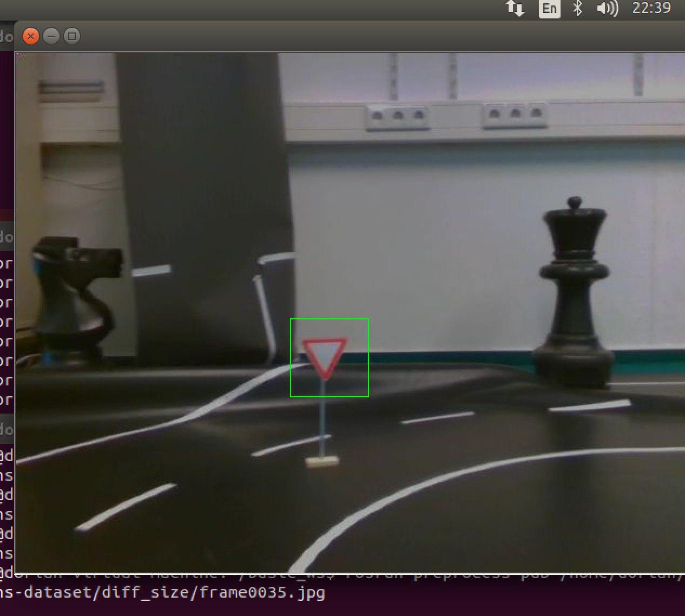Open the input source menu via the En badge
This screenshot has width=685, height=616.
point(549,9)
